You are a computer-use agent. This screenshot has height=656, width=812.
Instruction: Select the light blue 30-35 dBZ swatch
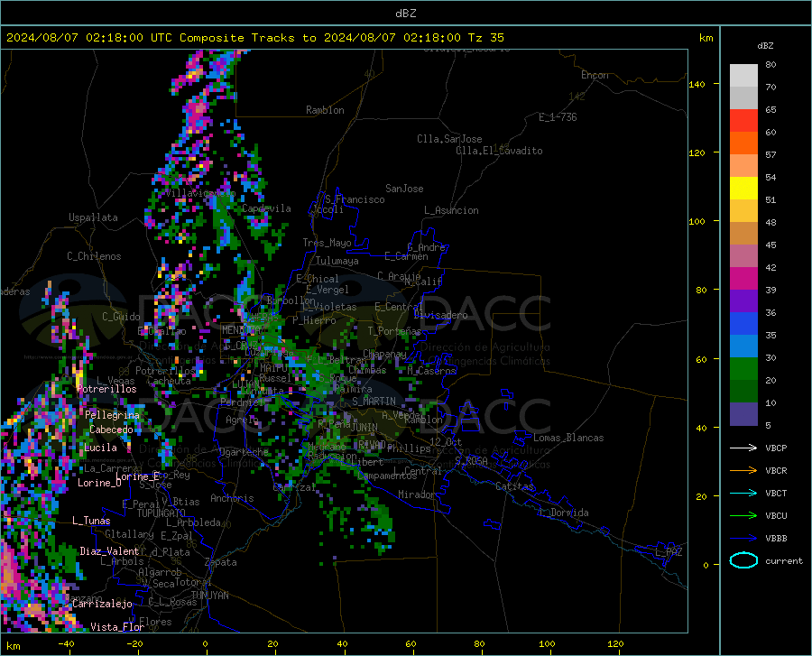[x=743, y=346]
